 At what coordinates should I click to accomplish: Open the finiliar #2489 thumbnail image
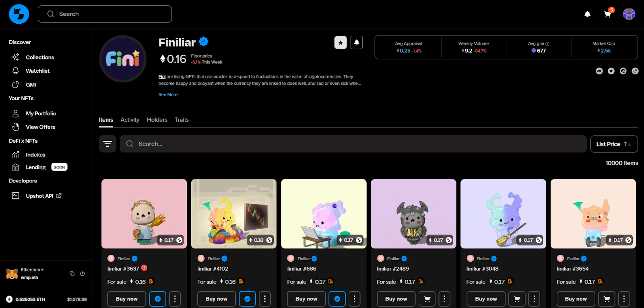click(413, 214)
